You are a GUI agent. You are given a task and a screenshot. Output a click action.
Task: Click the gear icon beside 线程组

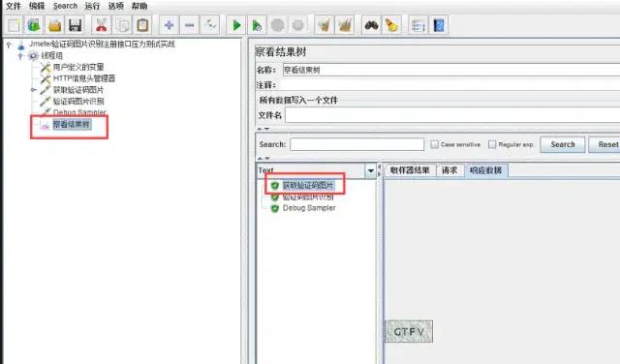coord(34,56)
